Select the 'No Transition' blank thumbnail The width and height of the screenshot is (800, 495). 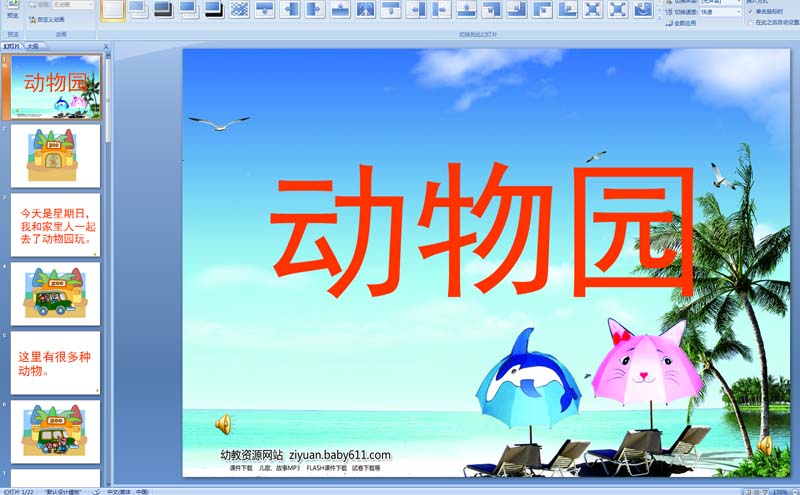tap(113, 10)
